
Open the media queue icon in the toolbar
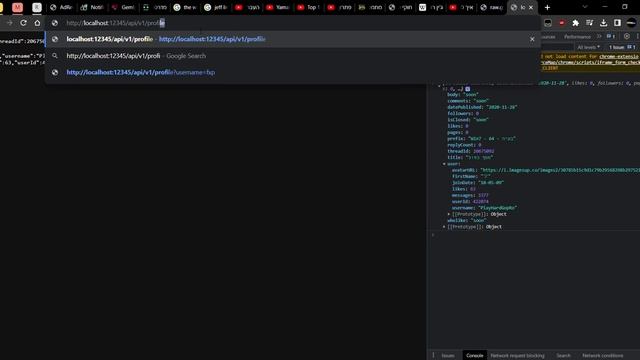point(589,23)
